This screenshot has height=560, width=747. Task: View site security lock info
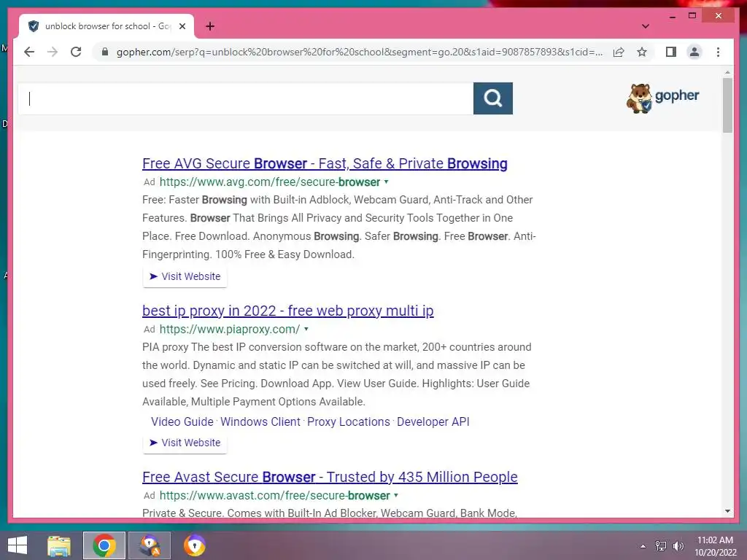[105, 52]
